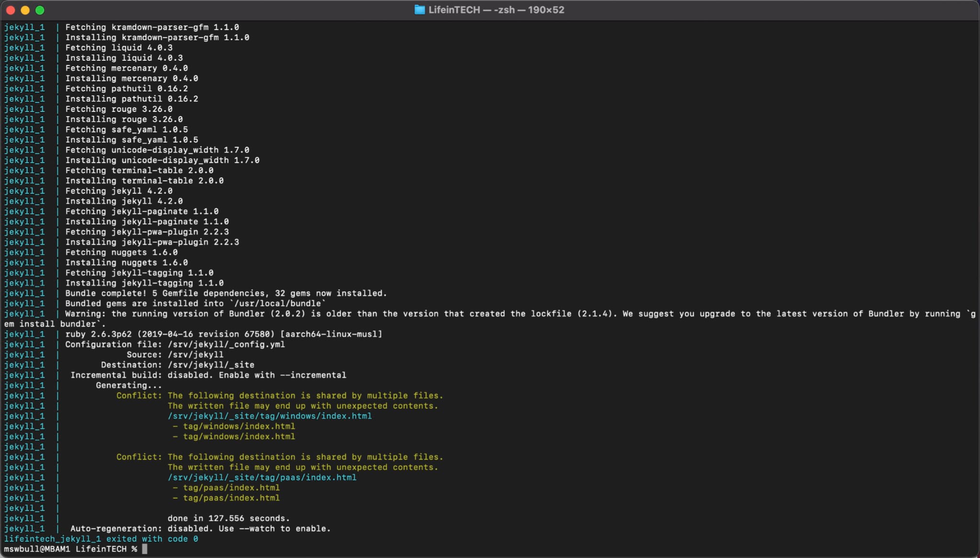Click the blue folder icon in title bar
The image size is (980, 558).
[x=420, y=10]
